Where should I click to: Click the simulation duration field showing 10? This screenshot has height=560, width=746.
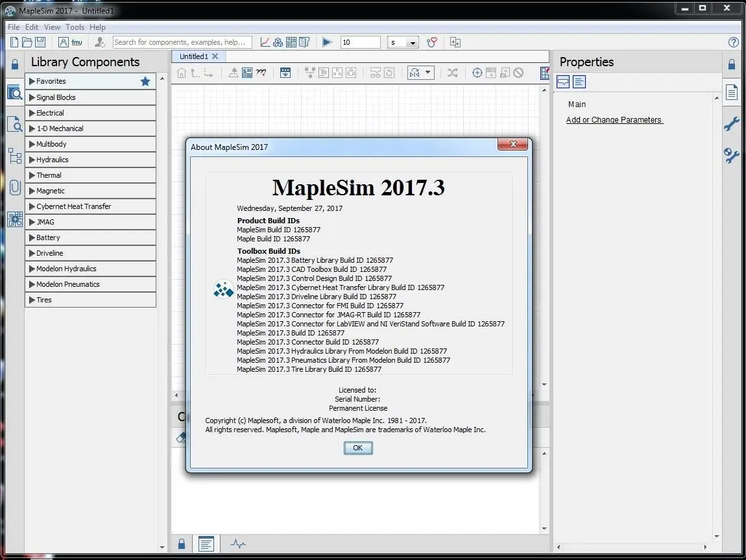tap(361, 42)
